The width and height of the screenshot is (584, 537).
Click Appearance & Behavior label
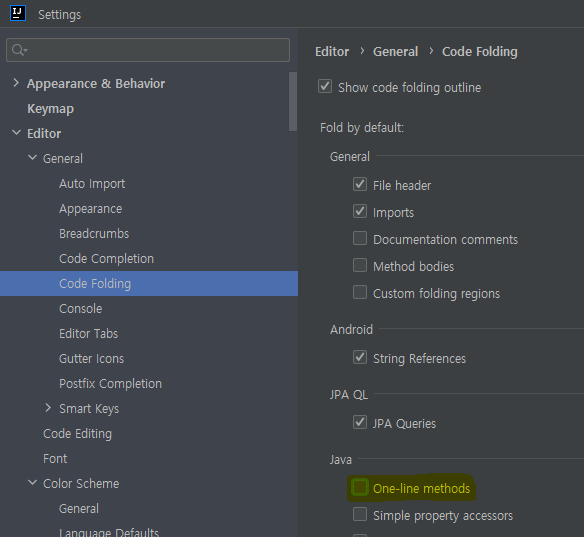coord(96,84)
